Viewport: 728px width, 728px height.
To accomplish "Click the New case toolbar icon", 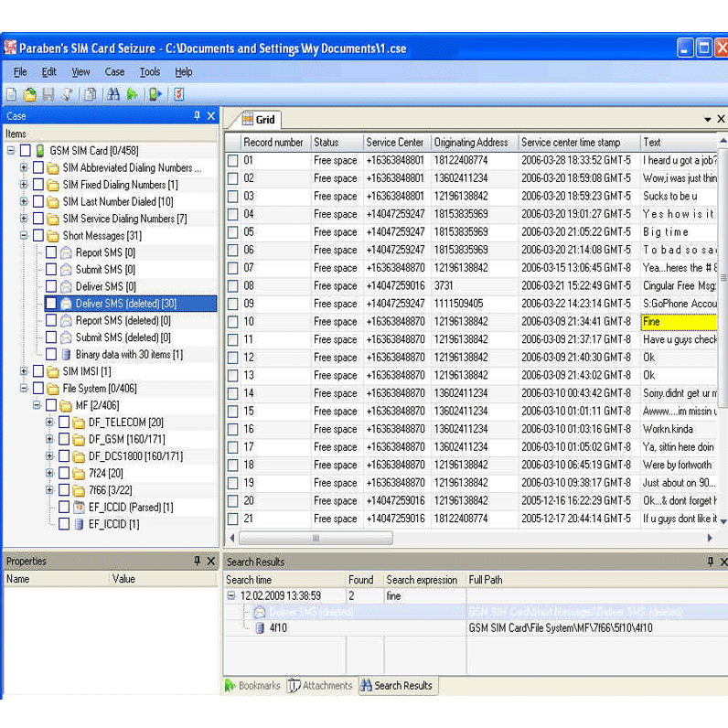I will click(x=11, y=94).
